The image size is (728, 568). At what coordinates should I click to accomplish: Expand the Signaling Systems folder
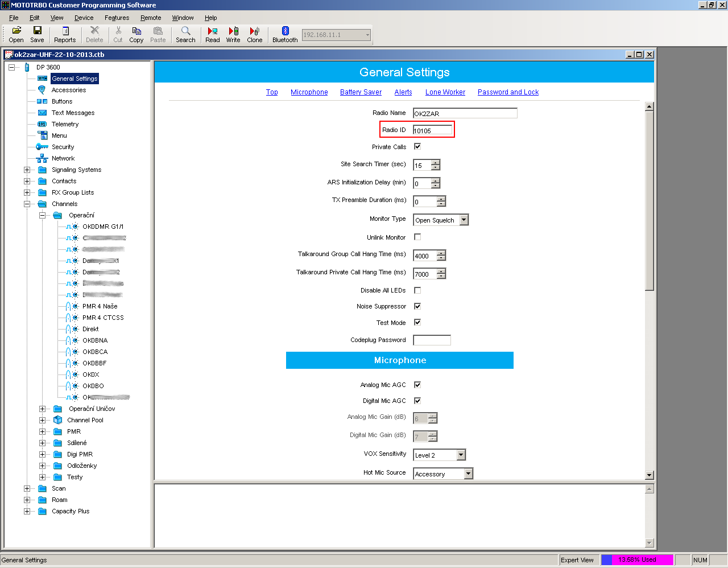27,170
